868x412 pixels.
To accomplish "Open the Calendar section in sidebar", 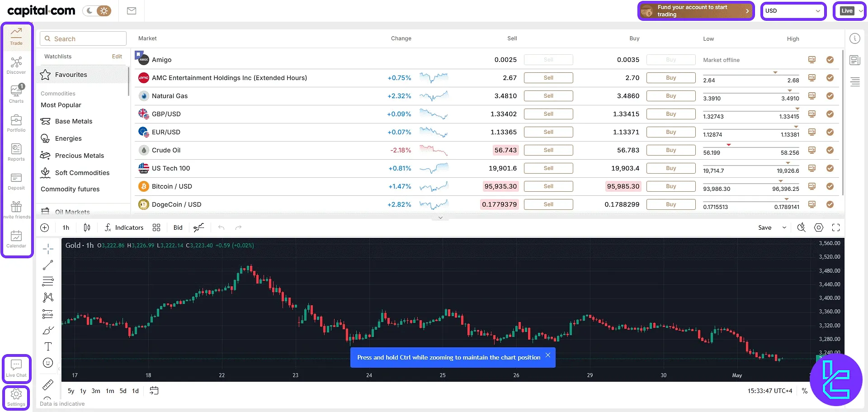I will click(16, 239).
